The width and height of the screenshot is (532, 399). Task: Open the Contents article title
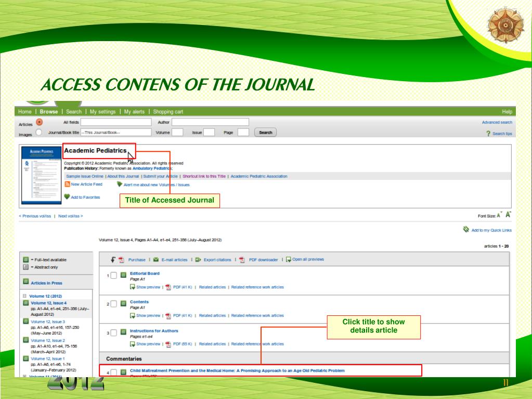(139, 302)
